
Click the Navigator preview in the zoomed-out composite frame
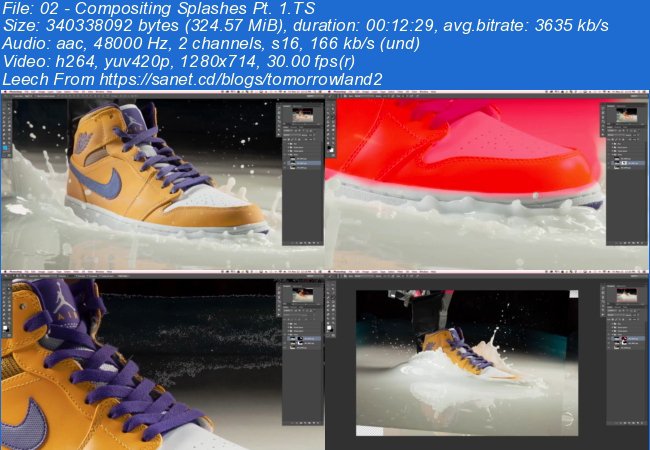626,295
